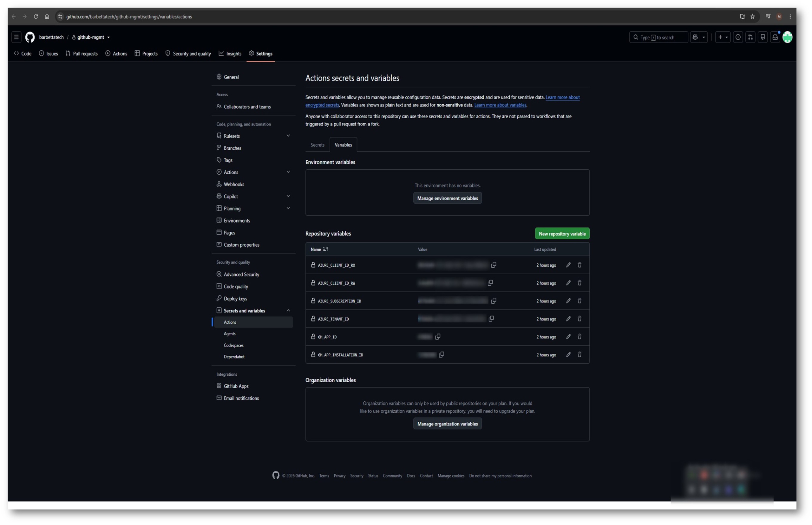Open the header issues icon
Image resolution: width=812 pixels, height=525 pixels.
coord(738,37)
